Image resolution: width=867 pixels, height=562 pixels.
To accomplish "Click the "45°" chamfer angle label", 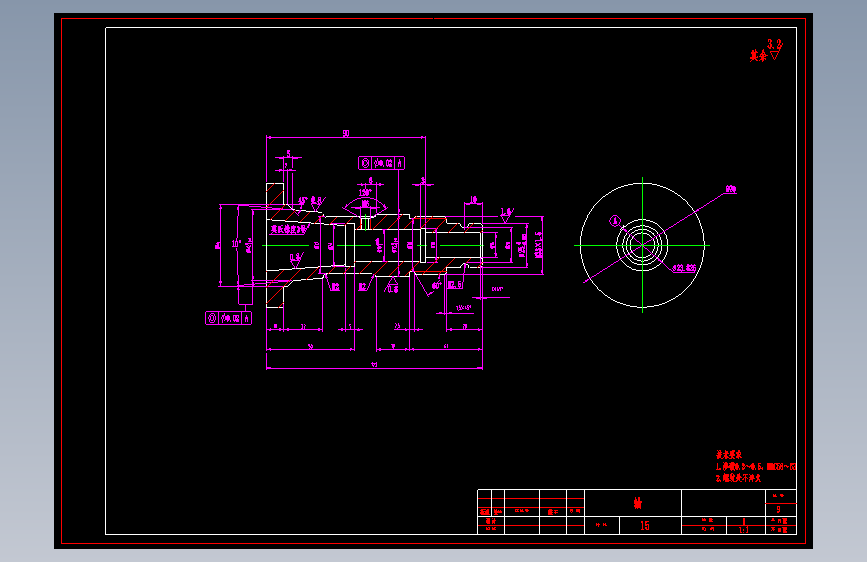I will (x=303, y=201).
